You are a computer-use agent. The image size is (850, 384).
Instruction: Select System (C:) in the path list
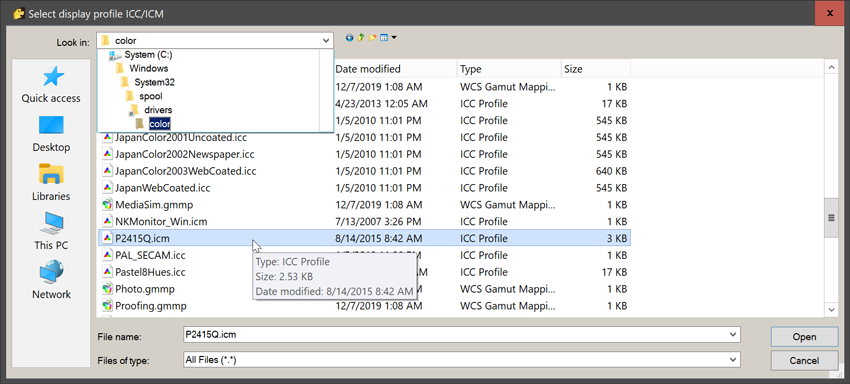(x=148, y=55)
